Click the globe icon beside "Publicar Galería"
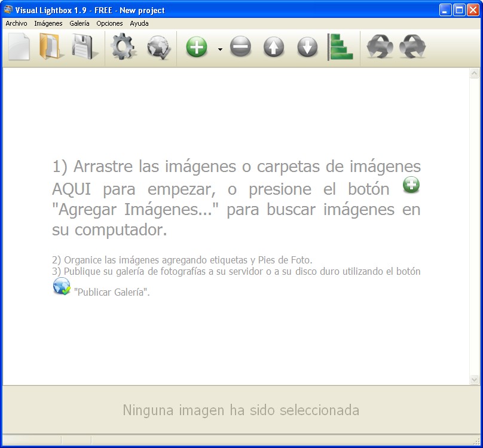 62,286
